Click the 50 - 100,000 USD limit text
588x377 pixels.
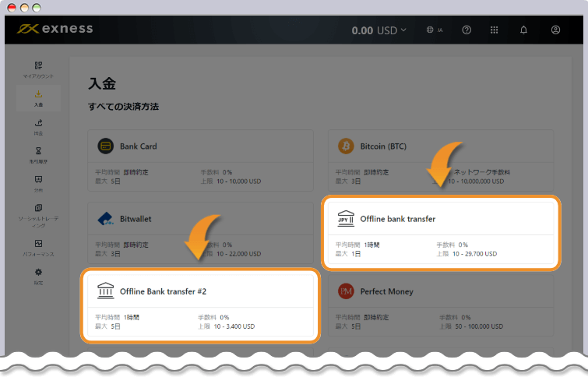[x=479, y=326]
